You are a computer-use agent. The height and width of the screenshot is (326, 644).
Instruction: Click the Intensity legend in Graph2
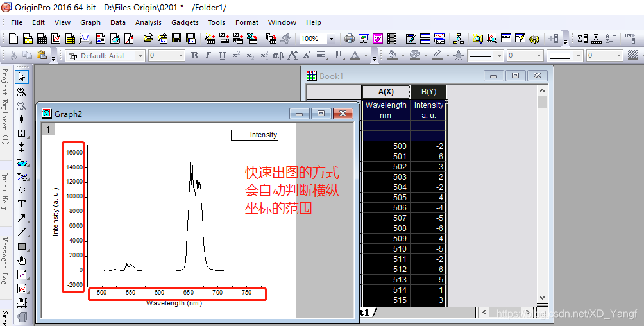click(x=254, y=135)
